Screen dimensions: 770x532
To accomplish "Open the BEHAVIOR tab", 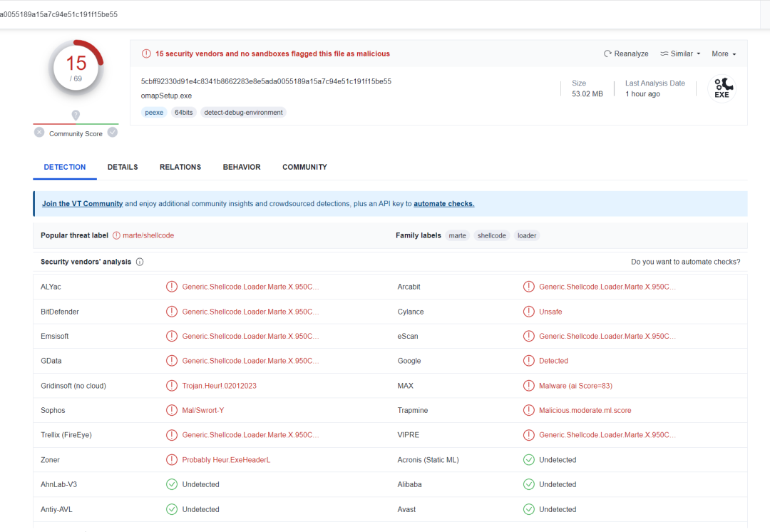I will point(242,167).
